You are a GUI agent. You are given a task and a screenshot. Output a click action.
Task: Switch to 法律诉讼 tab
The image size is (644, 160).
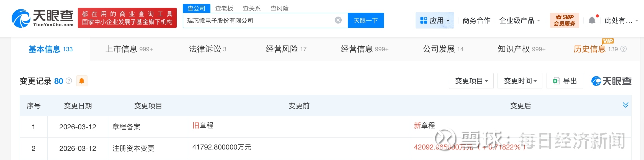207,49
